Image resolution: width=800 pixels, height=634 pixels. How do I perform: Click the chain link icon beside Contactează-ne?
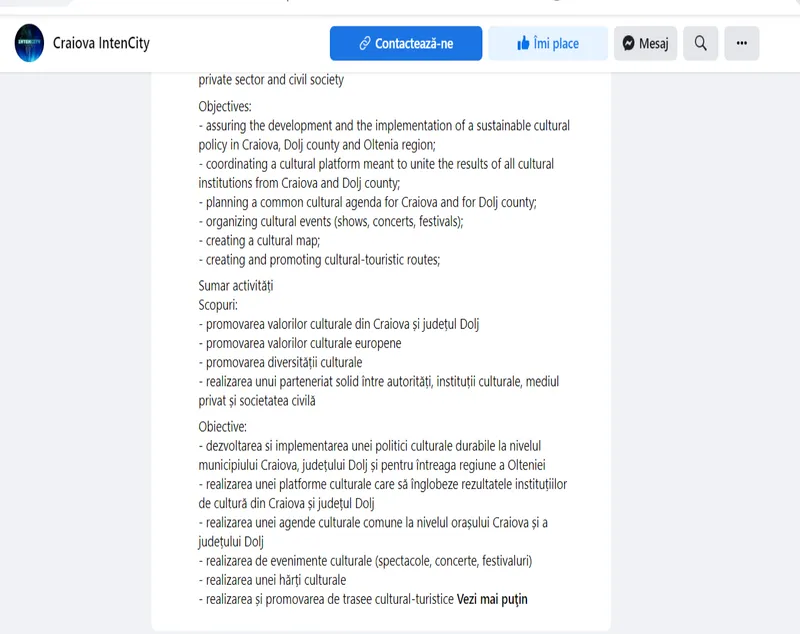(x=365, y=44)
